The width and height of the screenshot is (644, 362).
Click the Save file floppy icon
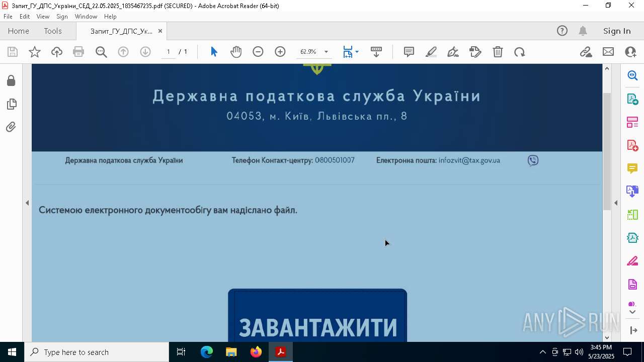coord(13,52)
